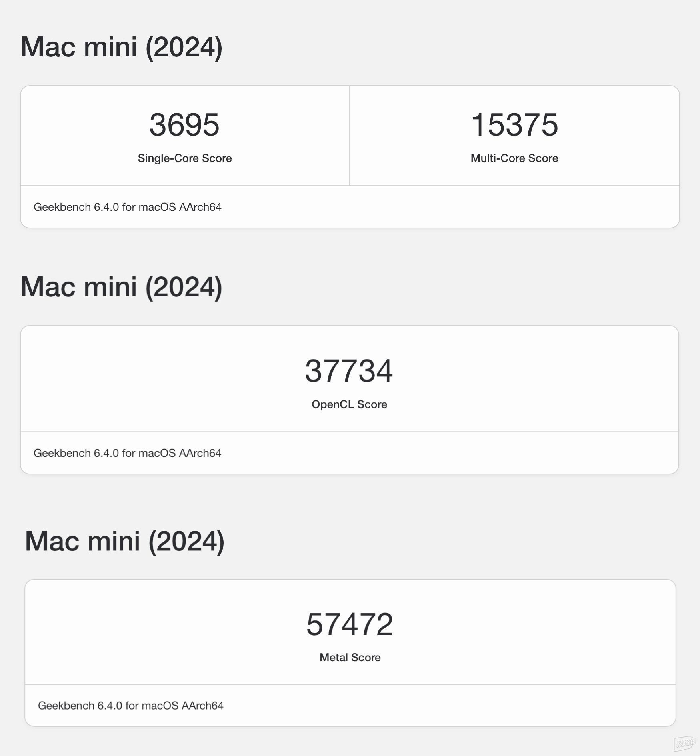Viewport: 700px width, 756px height.
Task: Click separator line above CPU card footer
Action: [350, 186]
